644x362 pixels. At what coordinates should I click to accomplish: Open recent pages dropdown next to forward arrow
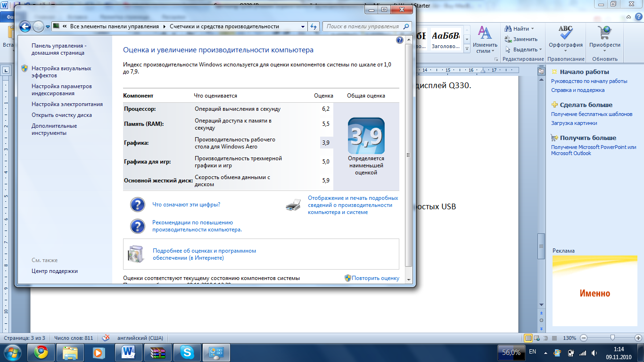48,27
